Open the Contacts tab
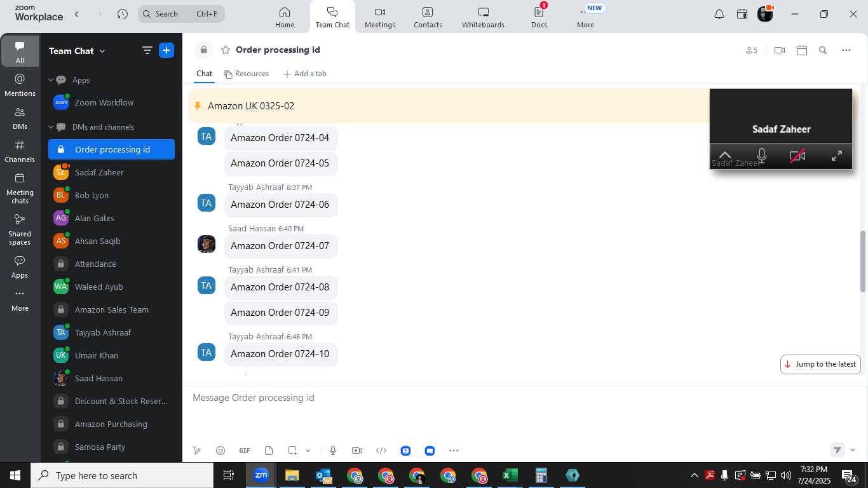Screen dimensions: 868x488 [428, 17]
